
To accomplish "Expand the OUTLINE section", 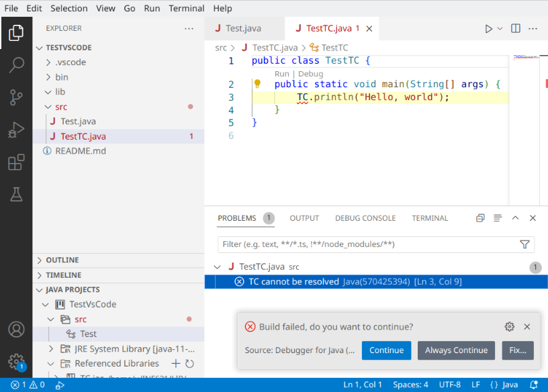I will (40, 260).
